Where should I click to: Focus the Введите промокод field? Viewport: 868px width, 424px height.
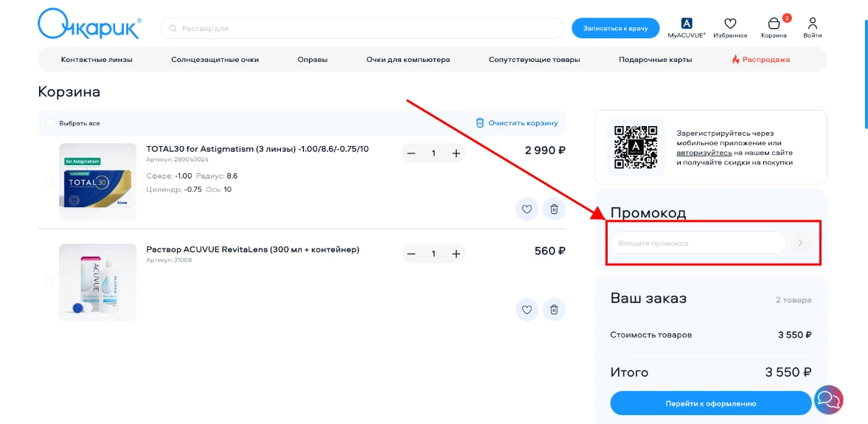[x=698, y=243]
